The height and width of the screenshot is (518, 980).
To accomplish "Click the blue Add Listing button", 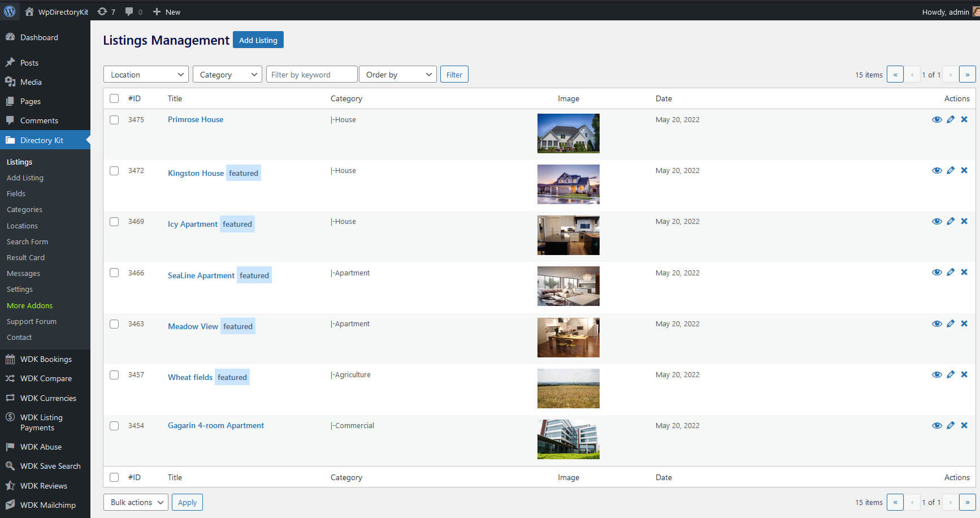I will click(x=258, y=40).
